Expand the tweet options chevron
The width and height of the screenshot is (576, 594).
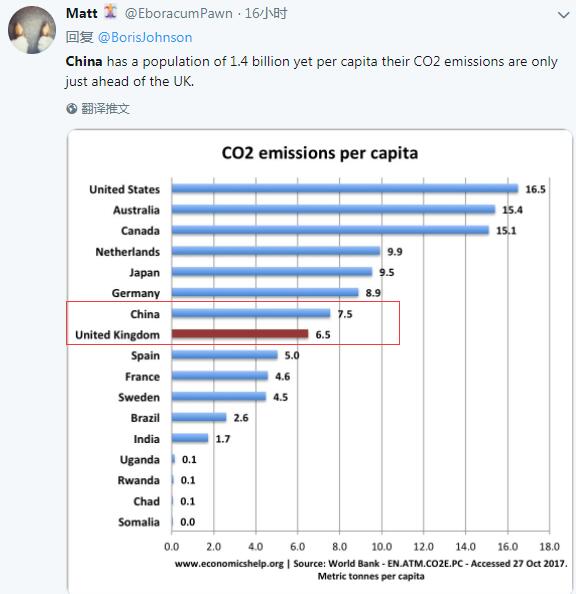[563, 15]
